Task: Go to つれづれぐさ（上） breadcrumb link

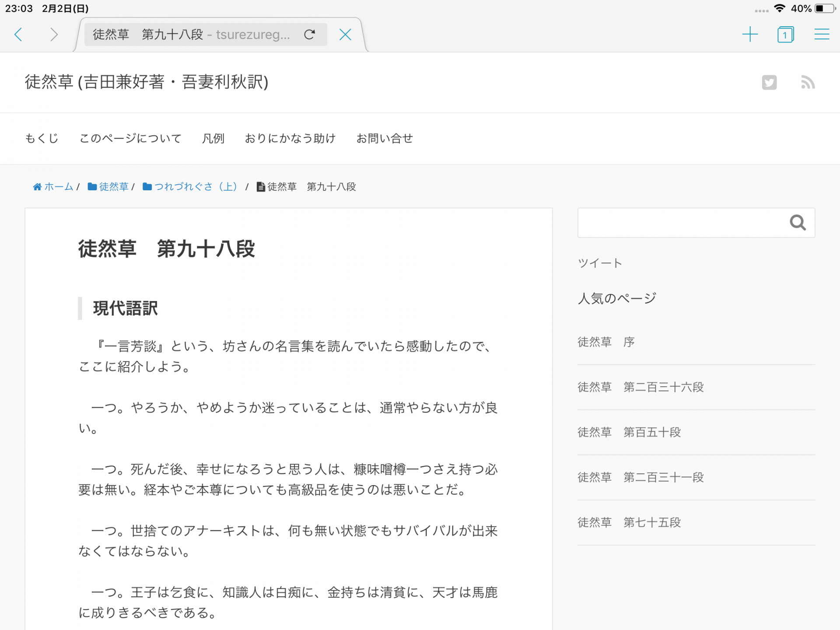Action: 196,187
